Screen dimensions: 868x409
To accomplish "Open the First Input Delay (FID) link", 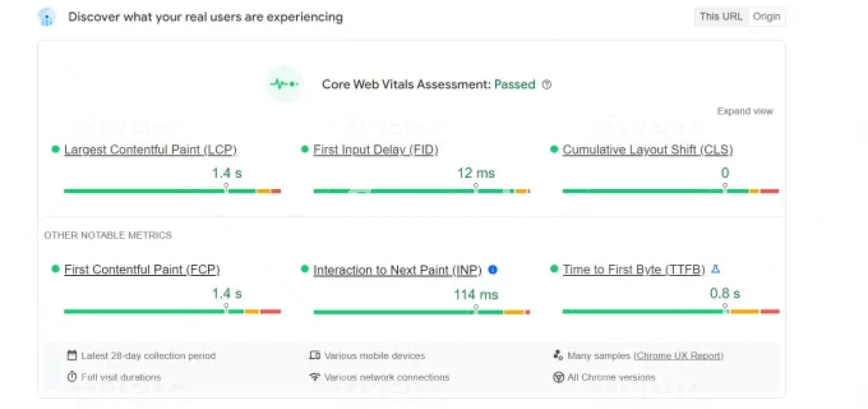I will 375,150.
